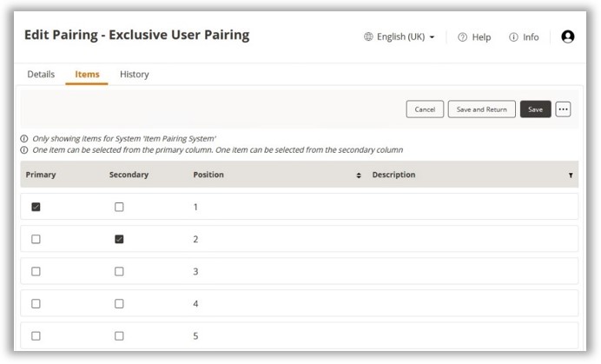Click info icon beside 'Only showing items' note
This screenshot has height=364, width=601.
24,138
